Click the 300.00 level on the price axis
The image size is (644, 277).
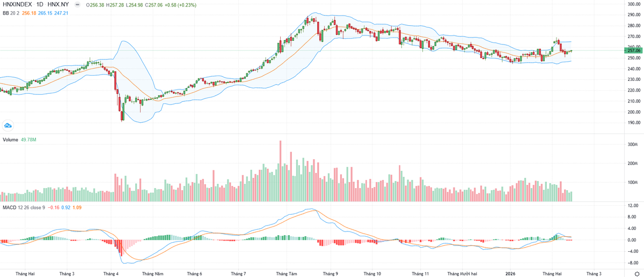(x=635, y=4)
